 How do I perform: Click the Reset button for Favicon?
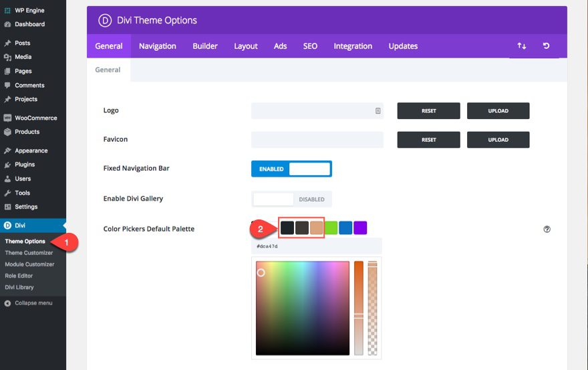[428, 140]
